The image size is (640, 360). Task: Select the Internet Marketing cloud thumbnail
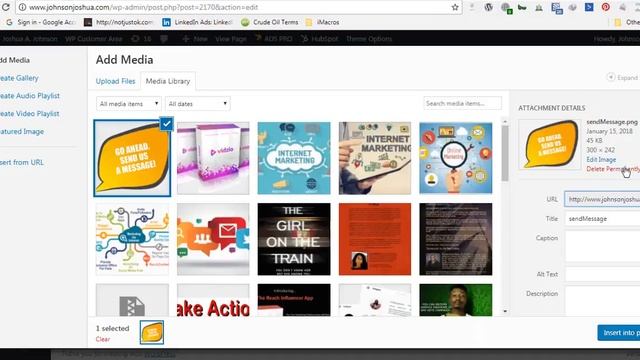coord(294,158)
